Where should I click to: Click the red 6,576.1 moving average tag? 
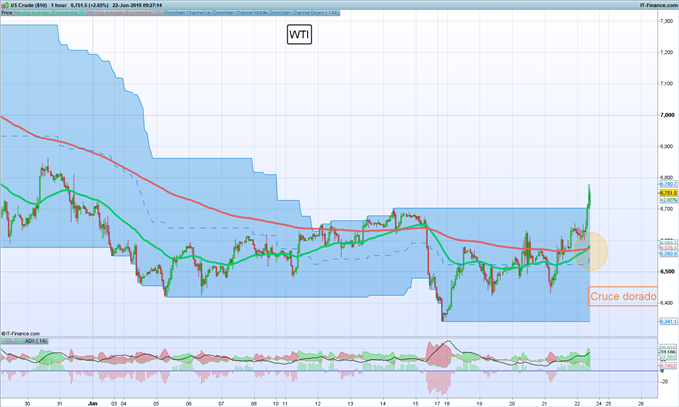669,249
